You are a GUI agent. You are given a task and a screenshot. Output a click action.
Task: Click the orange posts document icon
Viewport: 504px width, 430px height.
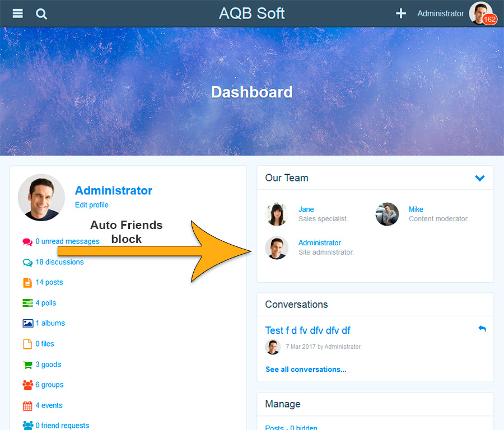click(x=27, y=283)
